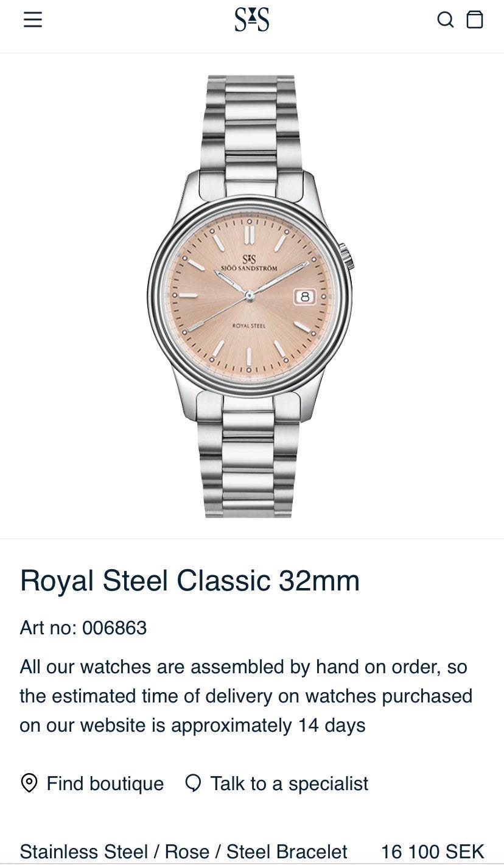Click the S&S logo to go home
504x865 pixels.
tap(252, 19)
